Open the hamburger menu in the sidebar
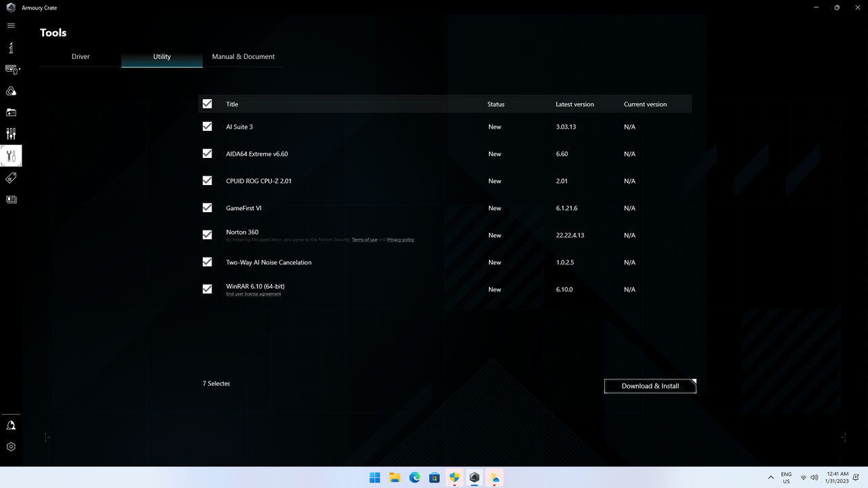The height and width of the screenshot is (488, 868). coord(11,26)
